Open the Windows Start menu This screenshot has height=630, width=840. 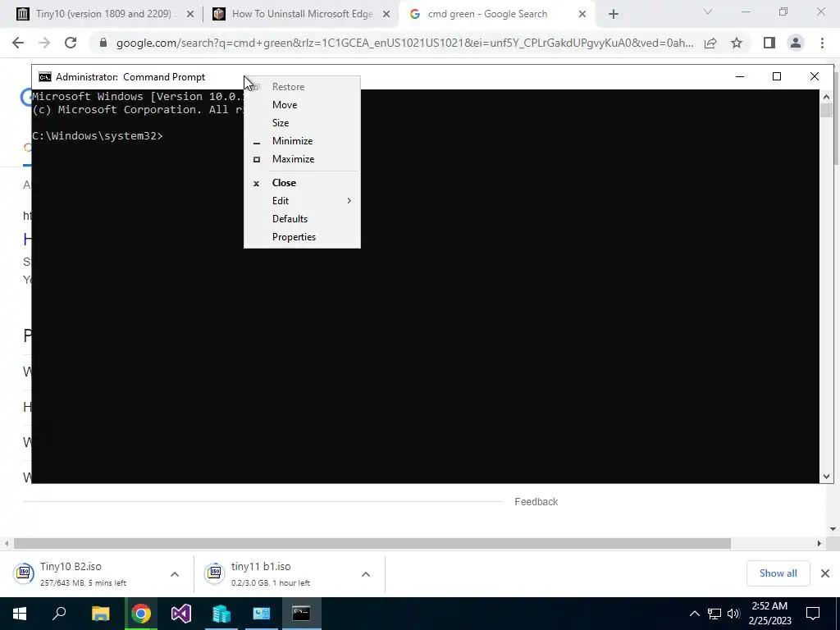(20, 614)
